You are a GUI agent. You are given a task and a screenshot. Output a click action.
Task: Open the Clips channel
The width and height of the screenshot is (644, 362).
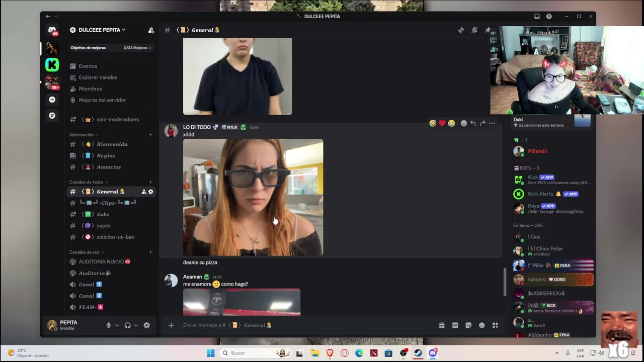coord(111,203)
